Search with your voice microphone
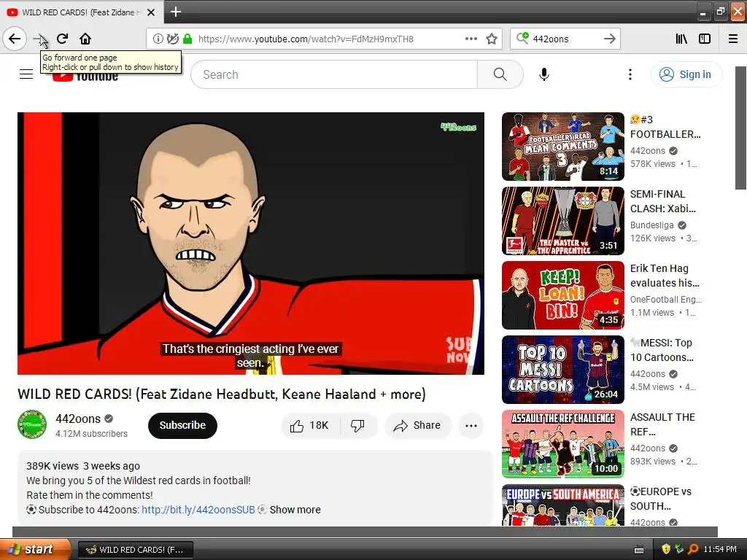The height and width of the screenshot is (560, 747). click(544, 74)
